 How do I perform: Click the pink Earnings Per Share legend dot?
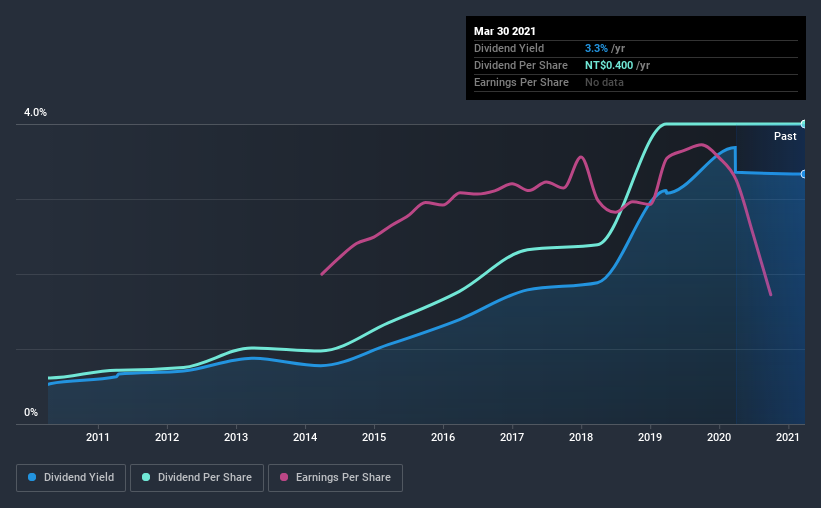284,477
